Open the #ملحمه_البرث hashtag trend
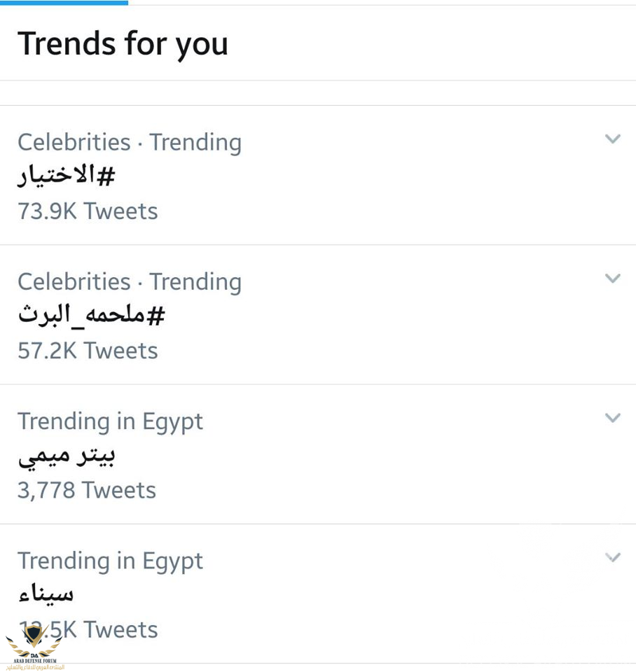The width and height of the screenshot is (636, 672). coord(91,315)
